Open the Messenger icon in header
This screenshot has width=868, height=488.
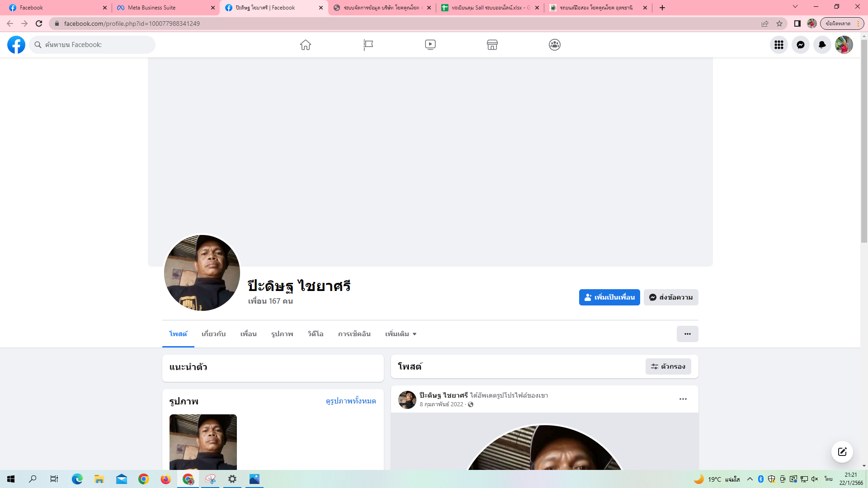[800, 45]
